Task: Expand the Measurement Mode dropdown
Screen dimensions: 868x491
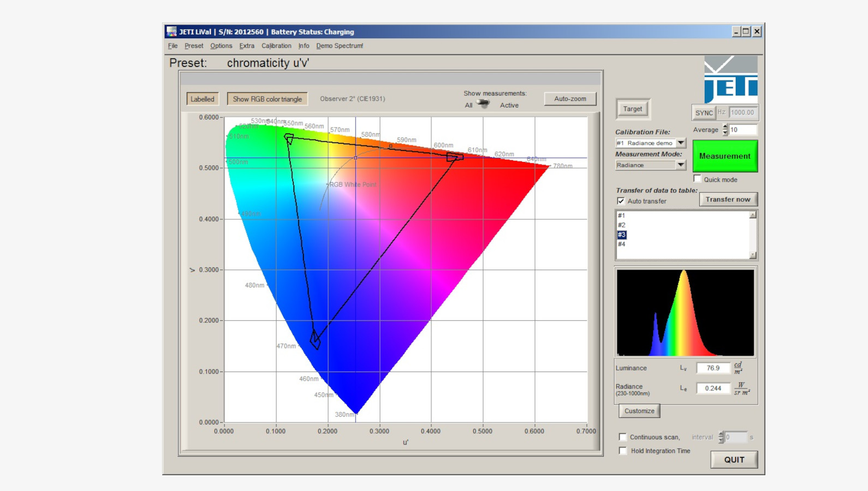Action: click(x=681, y=165)
